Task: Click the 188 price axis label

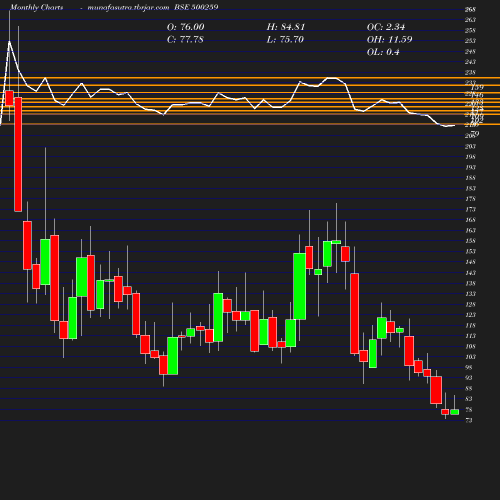Action: 470,178
